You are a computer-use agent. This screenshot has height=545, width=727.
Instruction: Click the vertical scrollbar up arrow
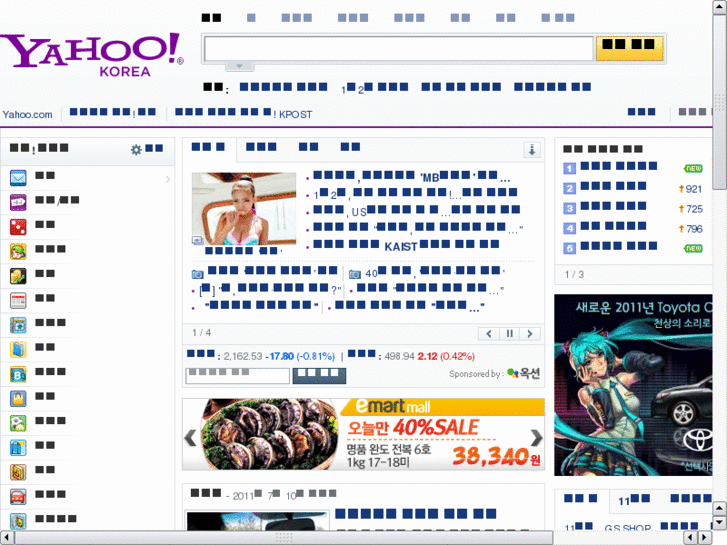[x=720, y=7]
